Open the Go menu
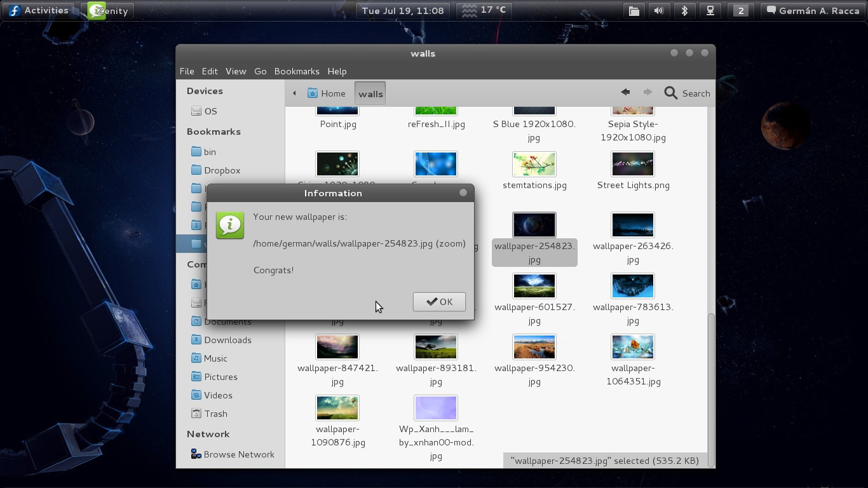Image resolution: width=868 pixels, height=488 pixels. 261,71
